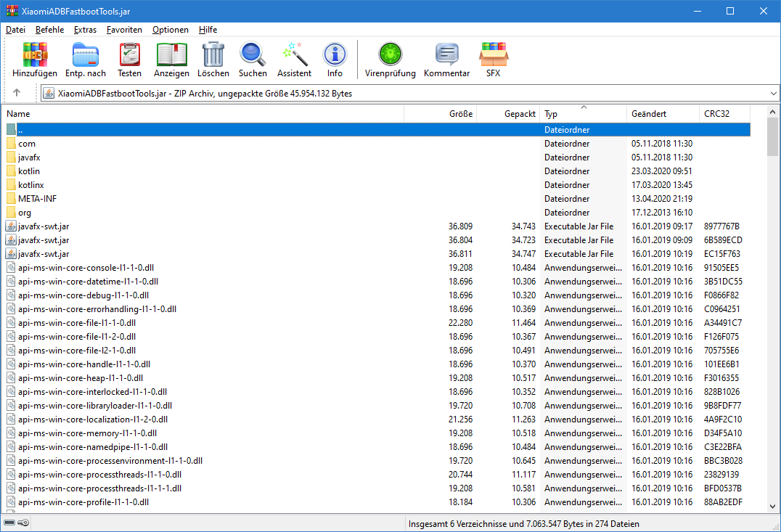Add a Kommentar to the archive
This screenshot has height=532, width=781.
tap(447, 54)
